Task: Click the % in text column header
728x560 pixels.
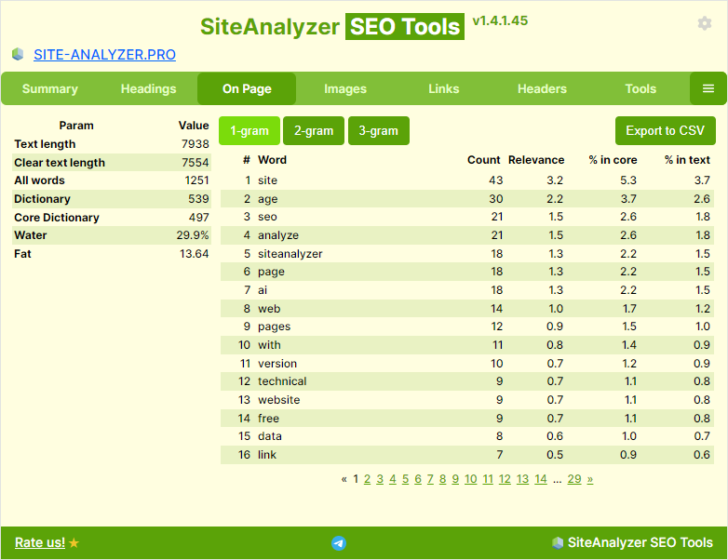Action: 687,160
